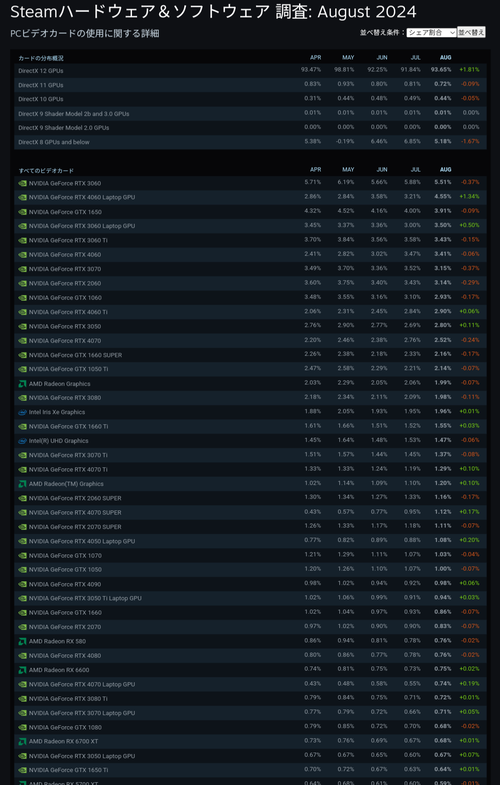The width and height of the screenshot is (500, 785).
Task: Click NVIDIA GeForce RTX 2070 SUPER name
Action: [x=75, y=527]
